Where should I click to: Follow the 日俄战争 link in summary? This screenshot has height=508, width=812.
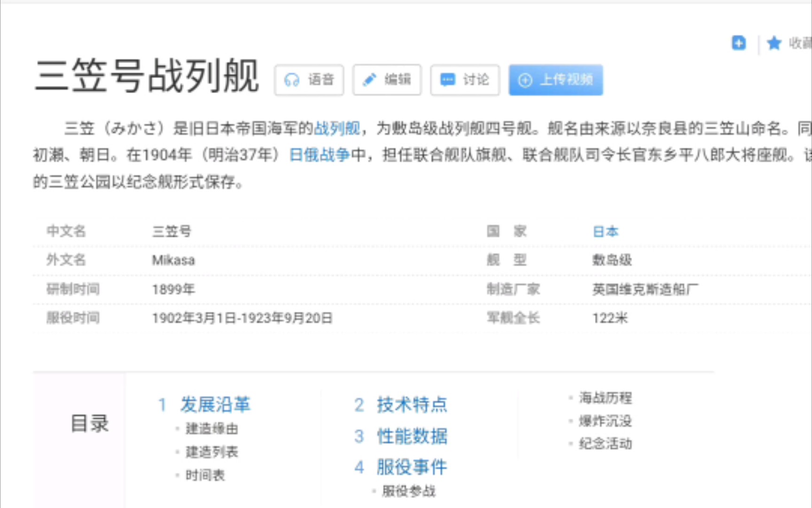coord(320,155)
